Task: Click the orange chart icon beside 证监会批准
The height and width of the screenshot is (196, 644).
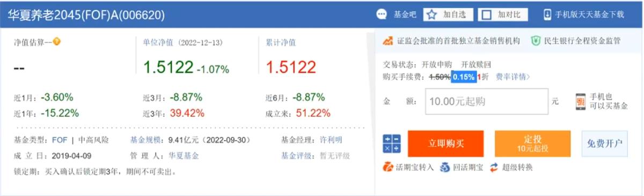Action: tap(389, 41)
